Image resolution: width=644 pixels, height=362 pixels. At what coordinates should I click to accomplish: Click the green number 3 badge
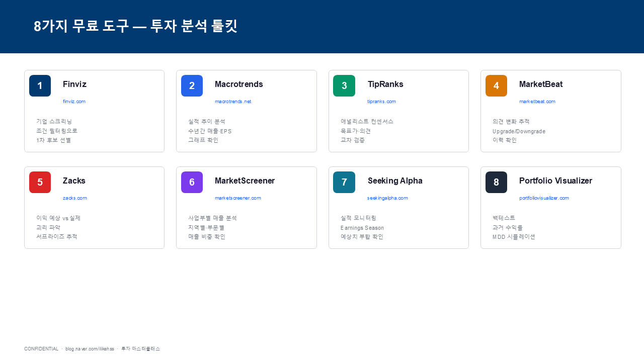pos(344,85)
